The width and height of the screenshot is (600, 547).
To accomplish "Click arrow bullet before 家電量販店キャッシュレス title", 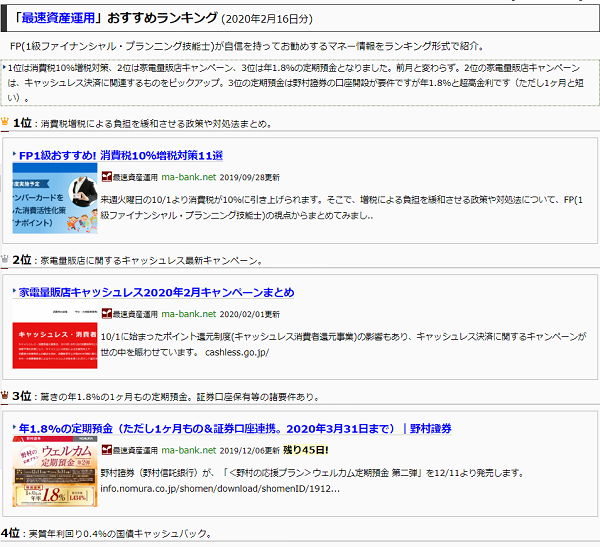I will pyautogui.click(x=15, y=291).
